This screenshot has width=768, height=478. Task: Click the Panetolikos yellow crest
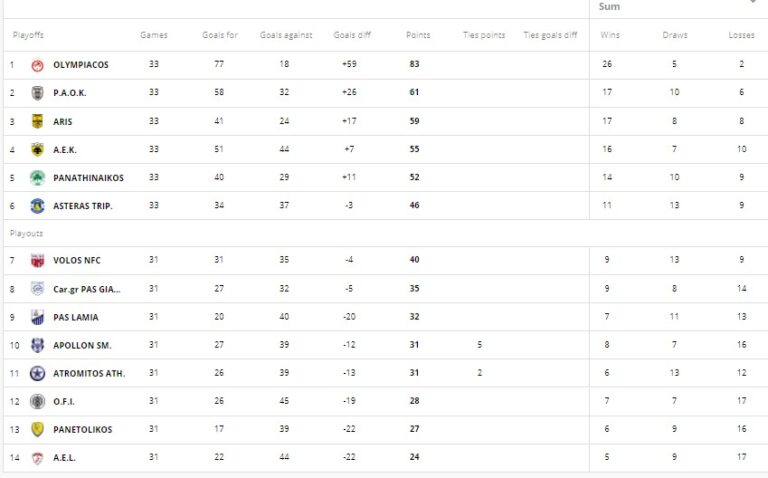(x=37, y=429)
